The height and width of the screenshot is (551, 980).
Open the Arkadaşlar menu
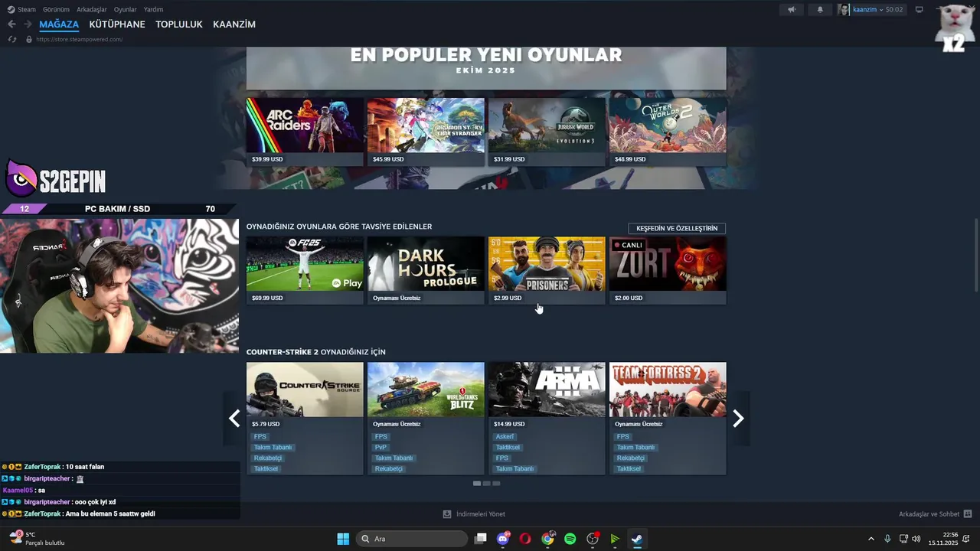click(x=92, y=9)
